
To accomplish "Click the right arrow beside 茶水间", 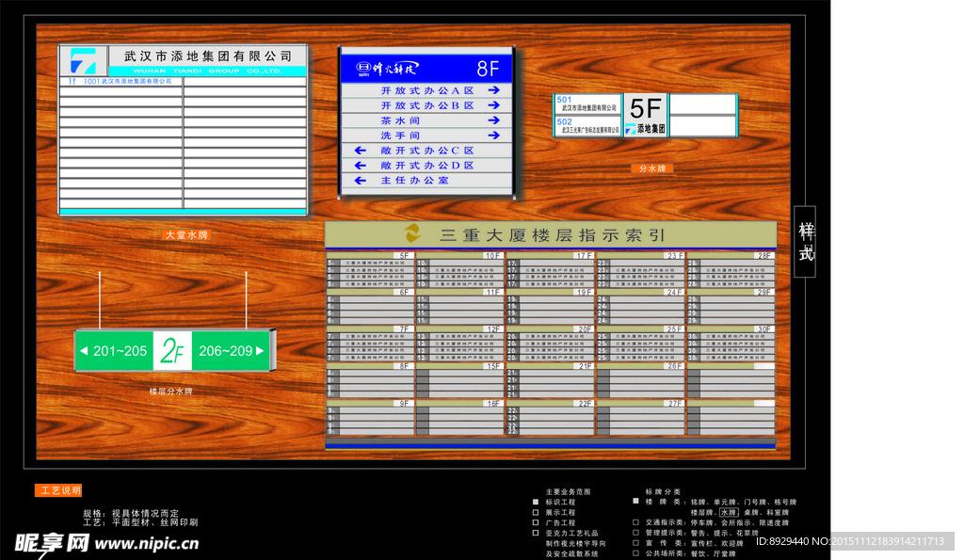I will tap(493, 120).
